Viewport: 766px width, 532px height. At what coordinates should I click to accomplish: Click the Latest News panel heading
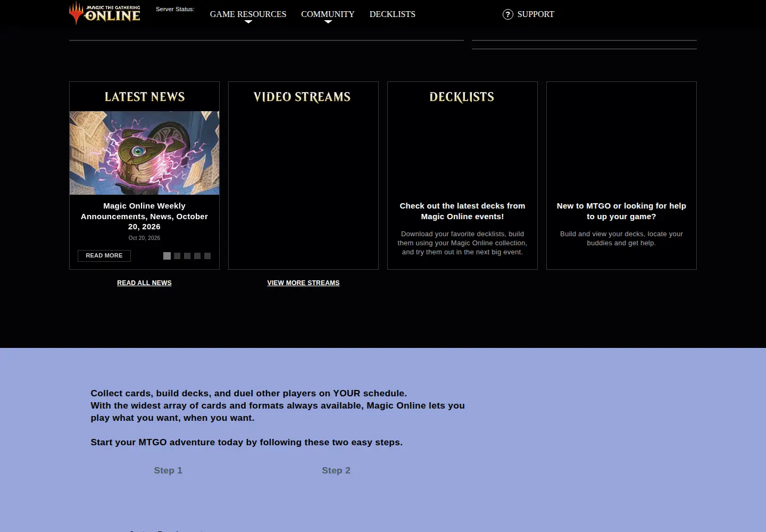(145, 97)
